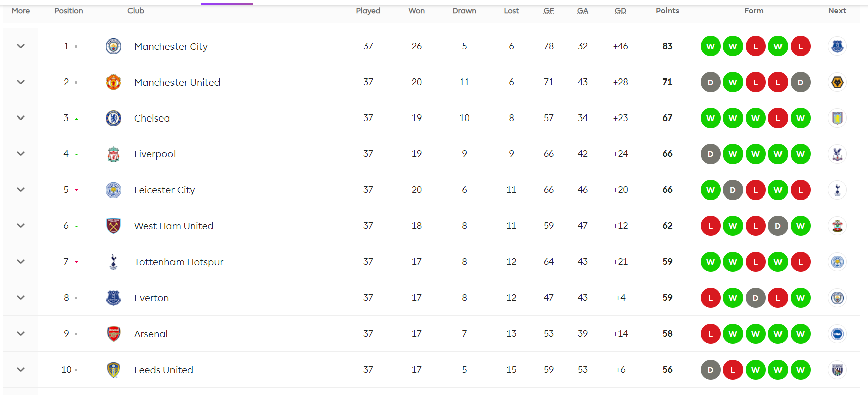The height and width of the screenshot is (395, 868).
Task: Click the Manchester City club crest
Action: point(113,46)
